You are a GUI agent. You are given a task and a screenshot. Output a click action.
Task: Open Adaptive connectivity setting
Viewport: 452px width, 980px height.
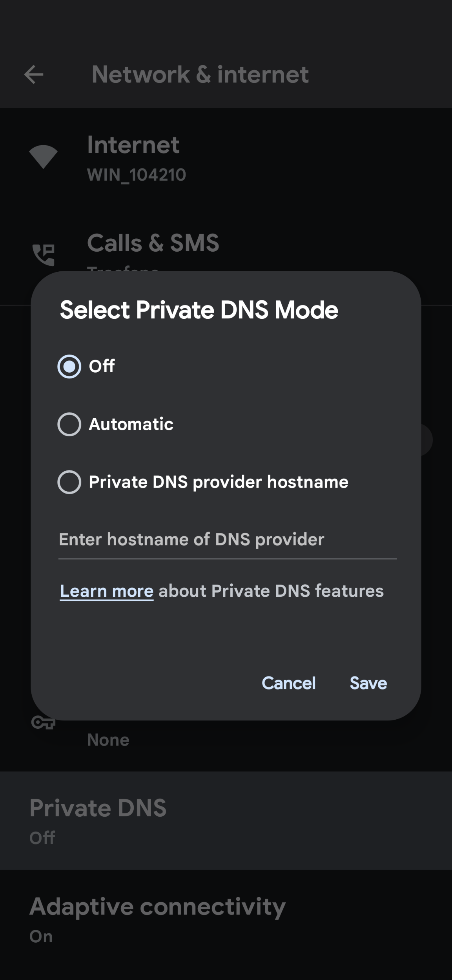point(226,919)
